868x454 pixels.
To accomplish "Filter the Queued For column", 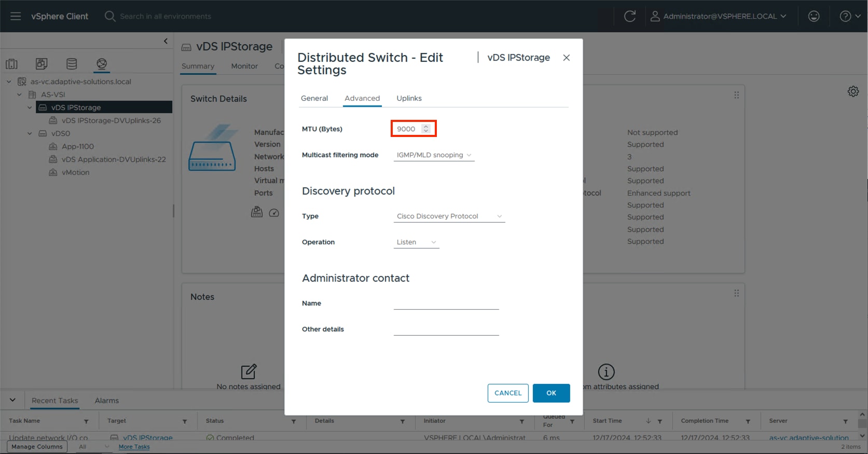I will (572, 421).
